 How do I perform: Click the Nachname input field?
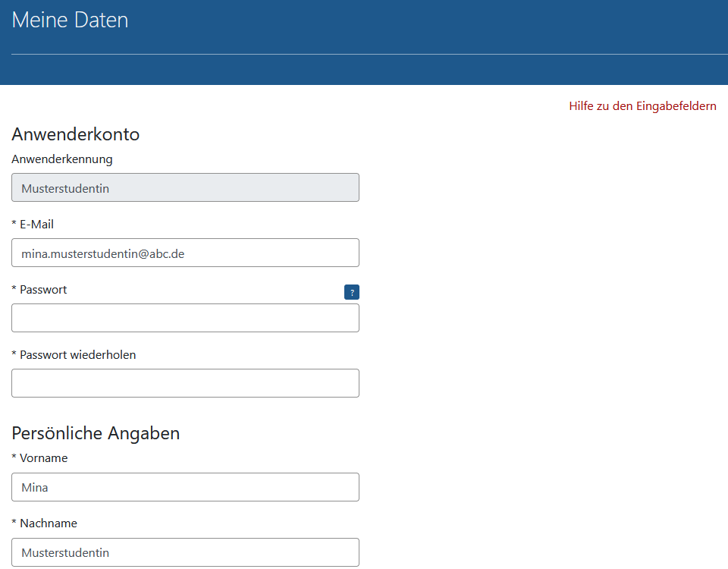185,552
